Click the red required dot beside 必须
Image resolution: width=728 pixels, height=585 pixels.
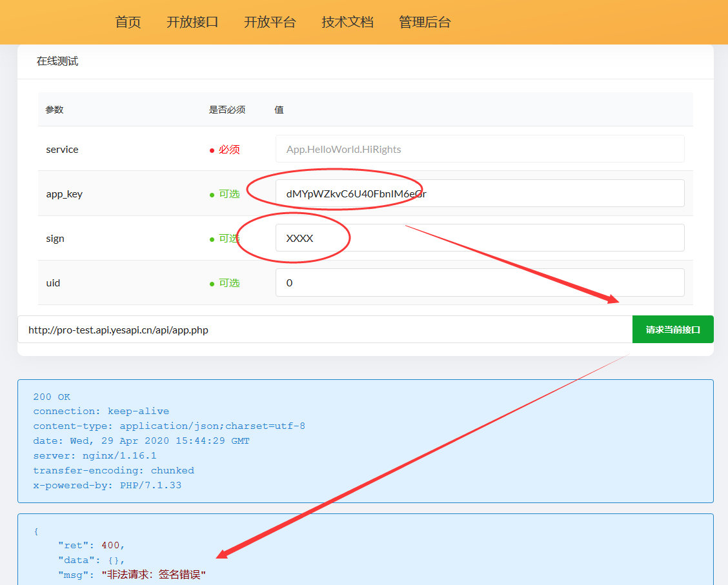coord(212,150)
